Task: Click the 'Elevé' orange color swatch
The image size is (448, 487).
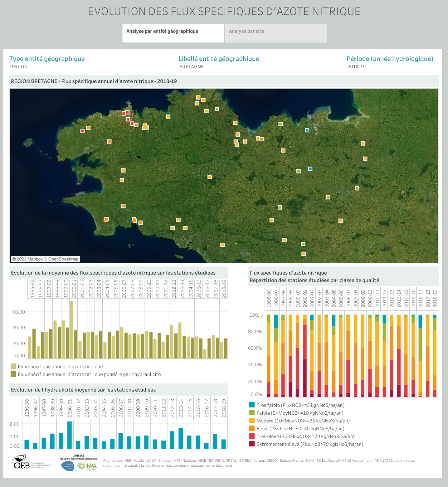Action: (x=251, y=429)
